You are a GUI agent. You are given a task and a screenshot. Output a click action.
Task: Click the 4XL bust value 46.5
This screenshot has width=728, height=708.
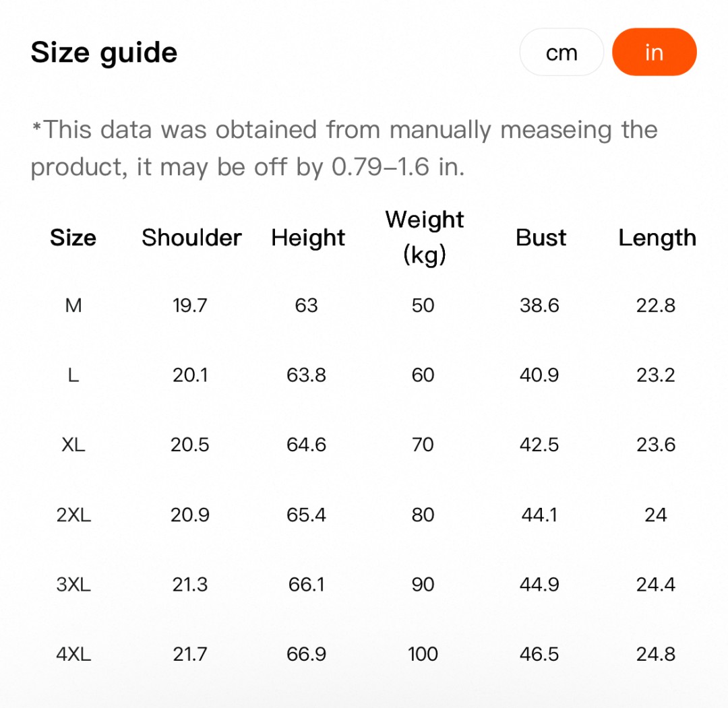[x=539, y=654]
